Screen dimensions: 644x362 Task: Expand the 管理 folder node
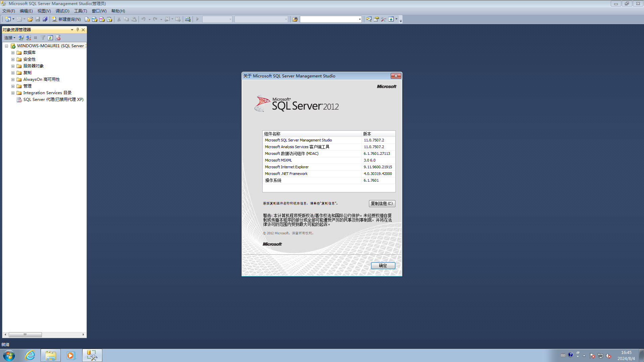tap(13, 86)
